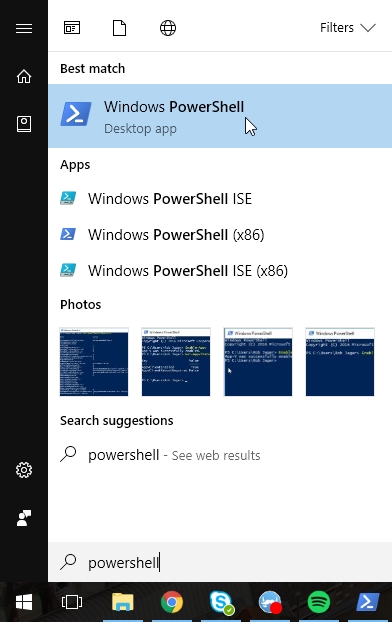Click the Windows PowerShell ISE app icon
Image resolution: width=392 pixels, height=622 pixels.
click(68, 198)
